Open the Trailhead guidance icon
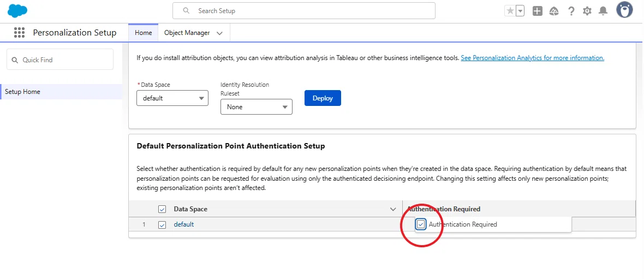This screenshot has width=644, height=279. click(x=554, y=11)
